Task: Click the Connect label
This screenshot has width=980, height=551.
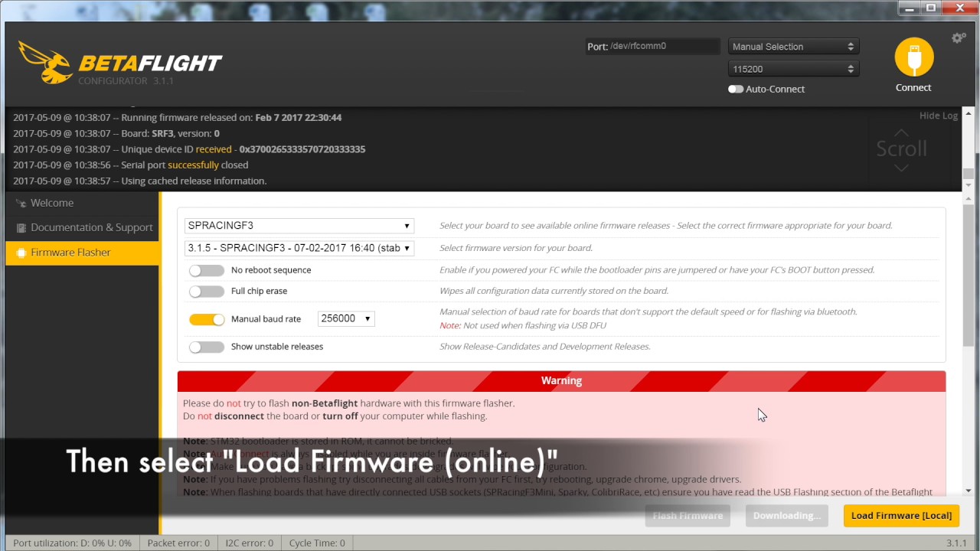Action: click(x=913, y=87)
